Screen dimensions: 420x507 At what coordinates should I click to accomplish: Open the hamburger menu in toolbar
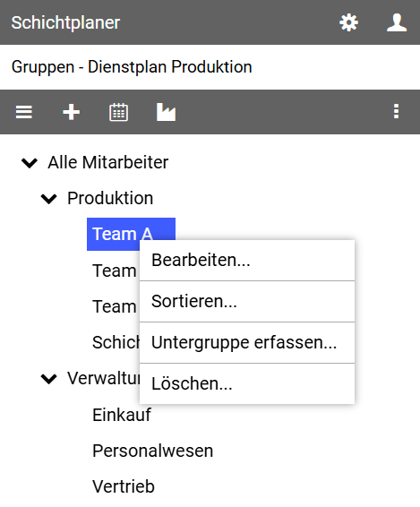(x=24, y=112)
